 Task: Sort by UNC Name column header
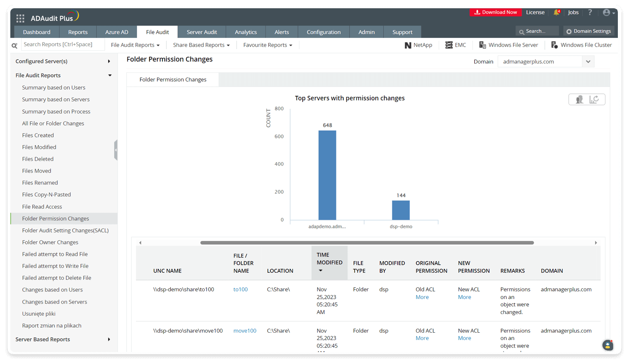coord(168,271)
